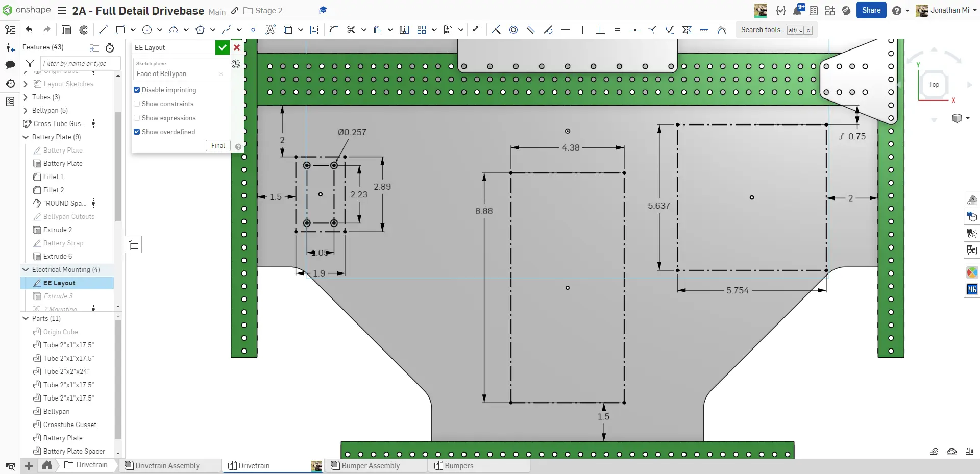
Task: Select the Sketch fillet tool
Action: click(333, 30)
